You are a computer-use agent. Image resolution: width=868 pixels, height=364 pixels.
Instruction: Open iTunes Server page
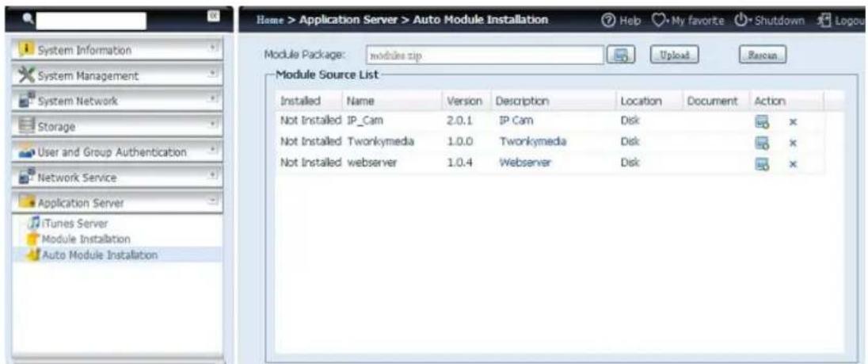coord(73,224)
